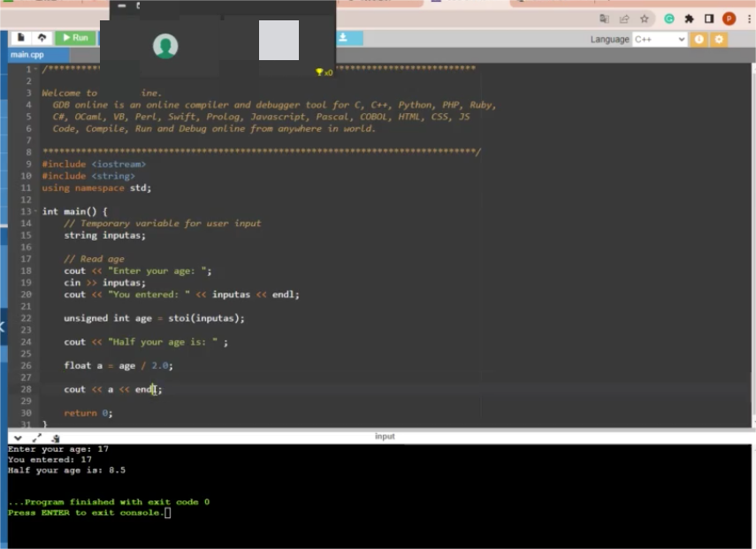Click the download code icon
This screenshot has height=549, width=756.
pos(344,38)
